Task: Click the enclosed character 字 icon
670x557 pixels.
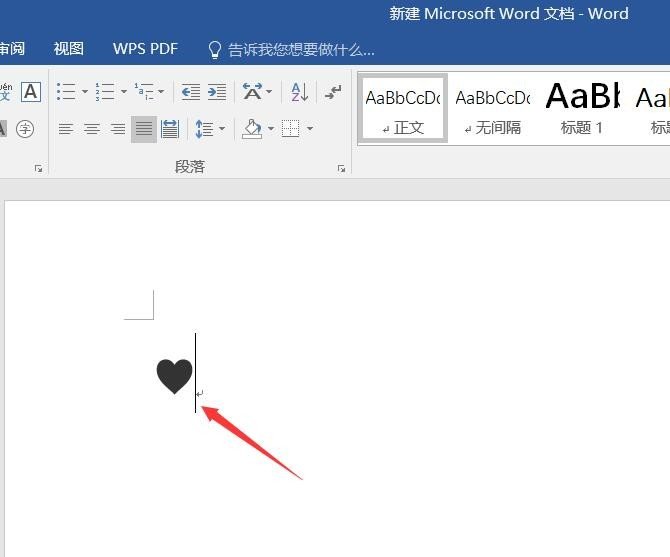Action: pyautogui.click(x=25, y=129)
